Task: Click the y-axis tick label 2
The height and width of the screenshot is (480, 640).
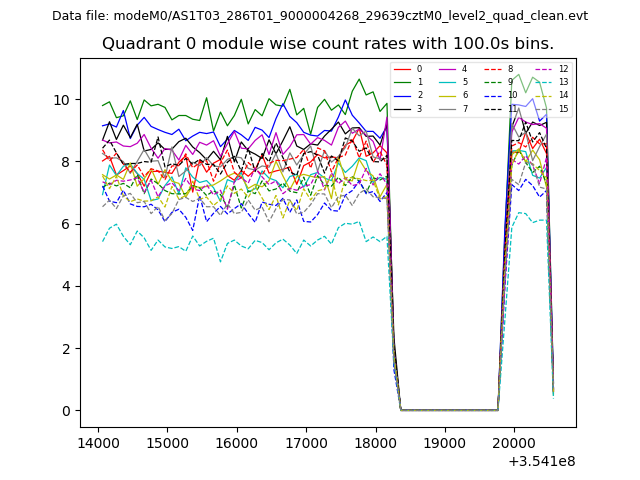Action: pyautogui.click(x=65, y=349)
